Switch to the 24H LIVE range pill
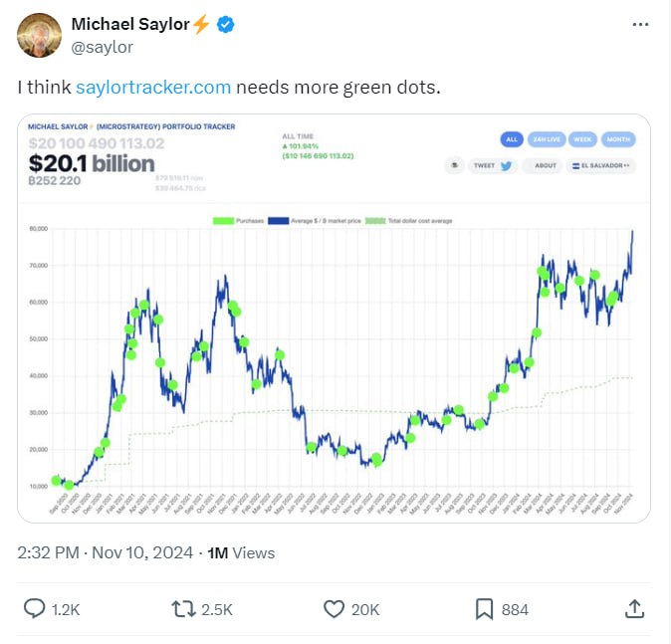Viewport: 671px width, 644px height. point(547,139)
